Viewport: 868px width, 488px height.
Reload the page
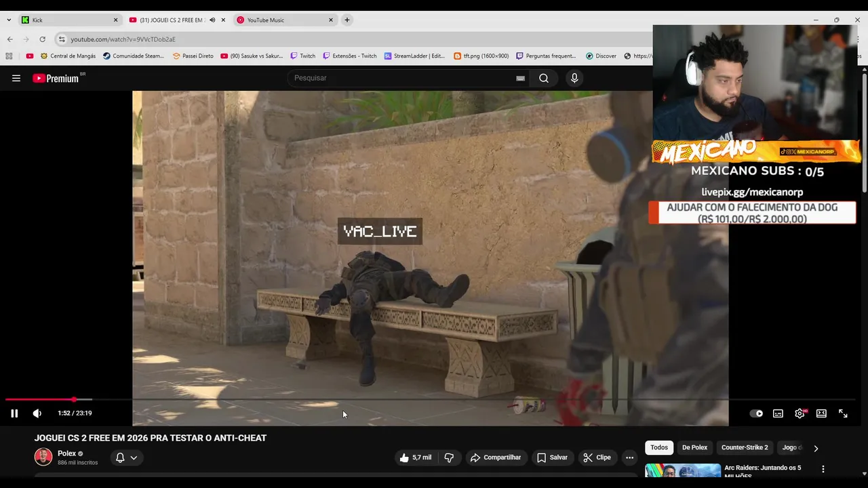coord(42,39)
